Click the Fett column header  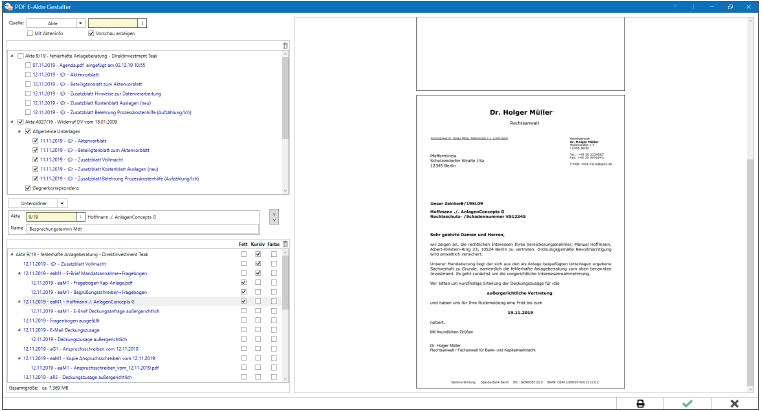243,244
